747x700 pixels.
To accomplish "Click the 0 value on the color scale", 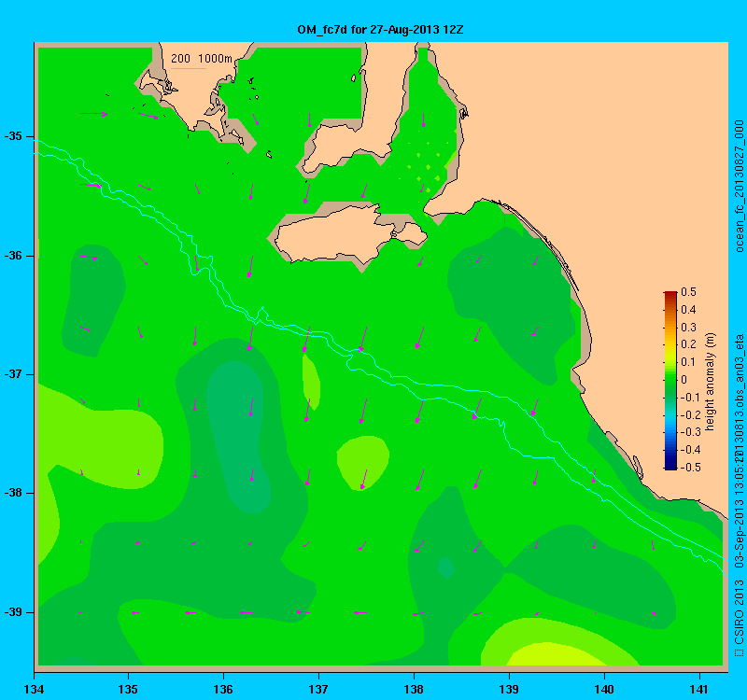I will (x=684, y=380).
